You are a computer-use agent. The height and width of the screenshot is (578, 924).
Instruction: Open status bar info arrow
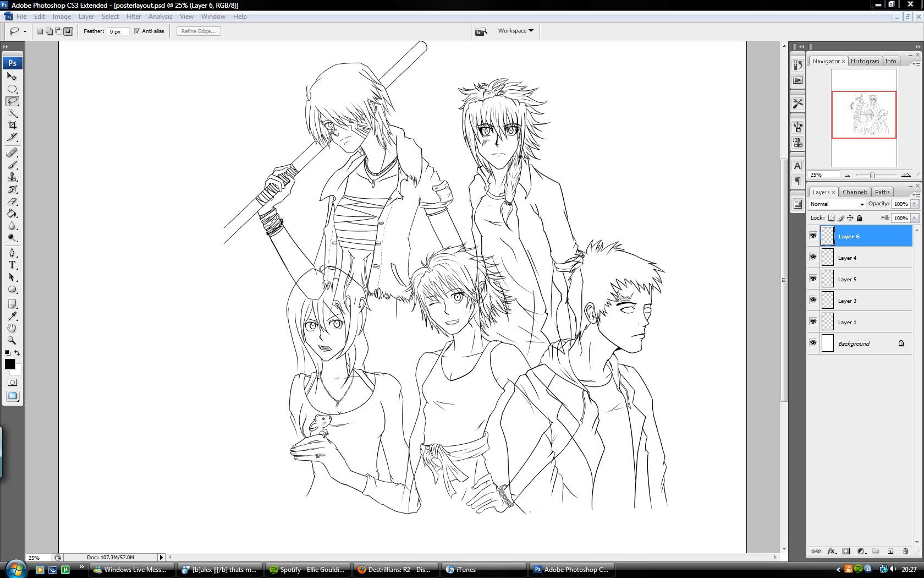tap(161, 557)
